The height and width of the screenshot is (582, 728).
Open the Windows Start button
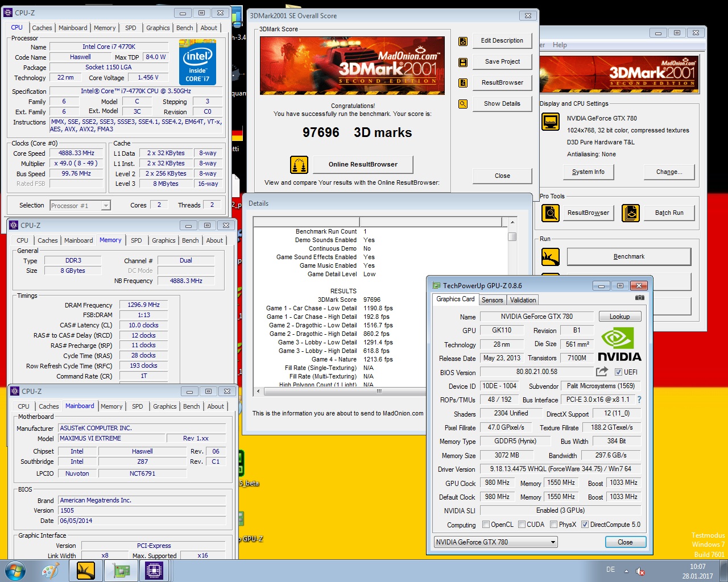[15, 571]
